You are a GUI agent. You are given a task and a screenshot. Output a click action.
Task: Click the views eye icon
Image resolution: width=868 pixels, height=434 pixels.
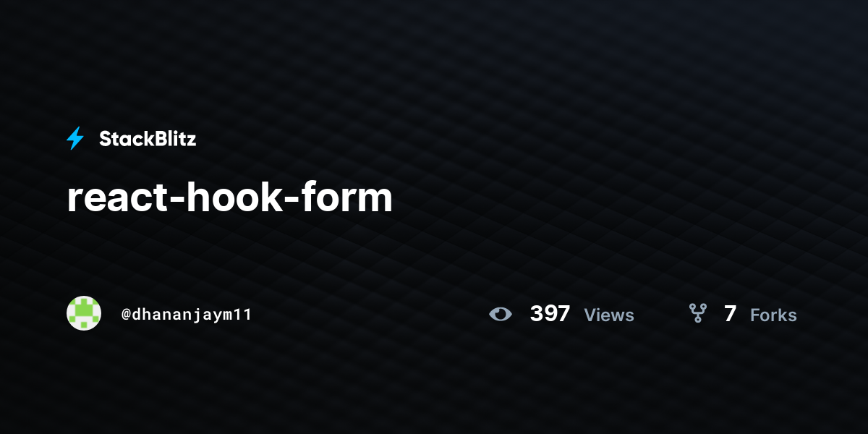pos(501,314)
